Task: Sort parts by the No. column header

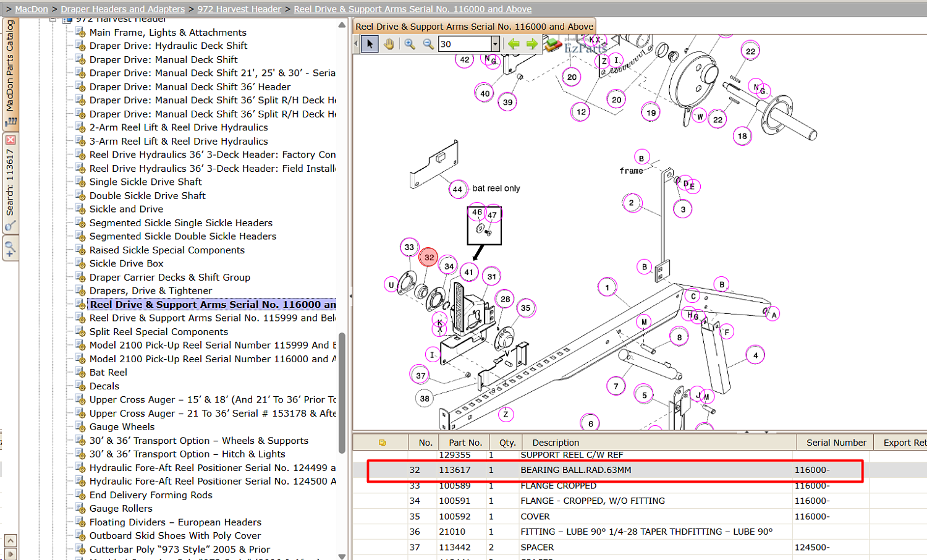Action: 425,443
